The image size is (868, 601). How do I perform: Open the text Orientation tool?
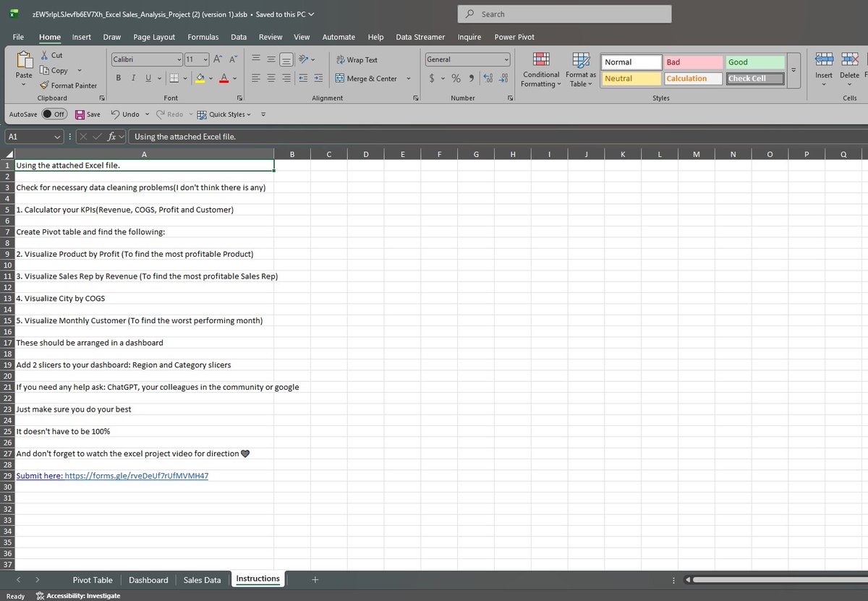point(305,59)
